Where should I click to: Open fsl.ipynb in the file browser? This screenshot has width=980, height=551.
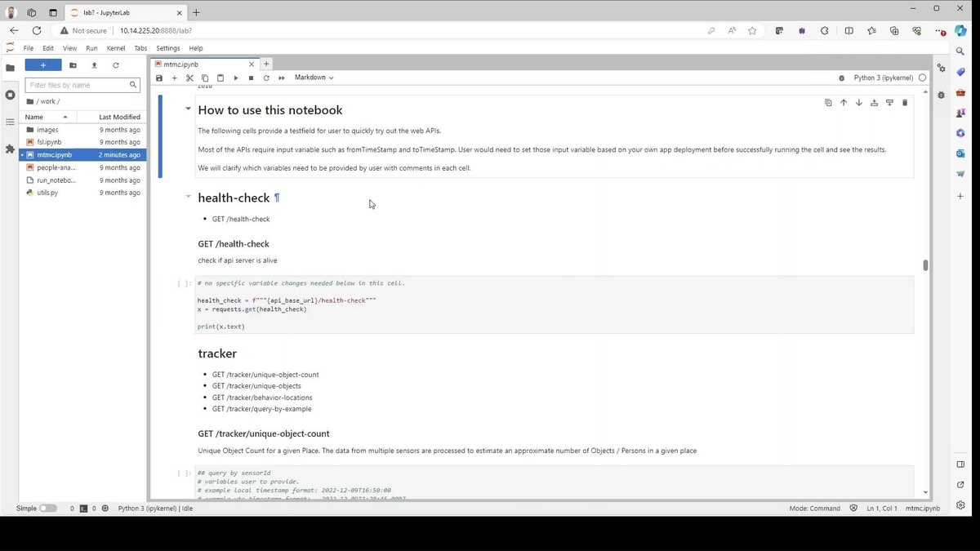[x=48, y=142]
